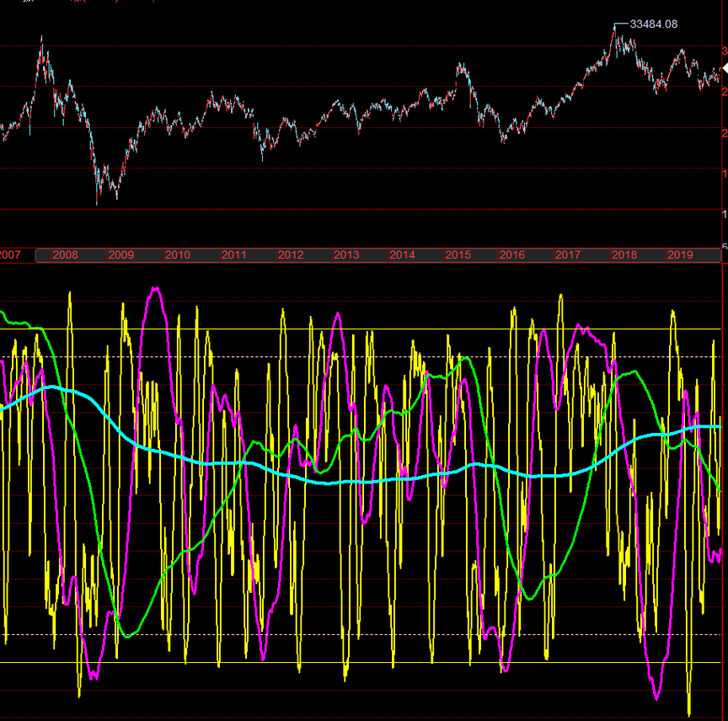Click the magenta indicator line's 2009 peak

155,289
